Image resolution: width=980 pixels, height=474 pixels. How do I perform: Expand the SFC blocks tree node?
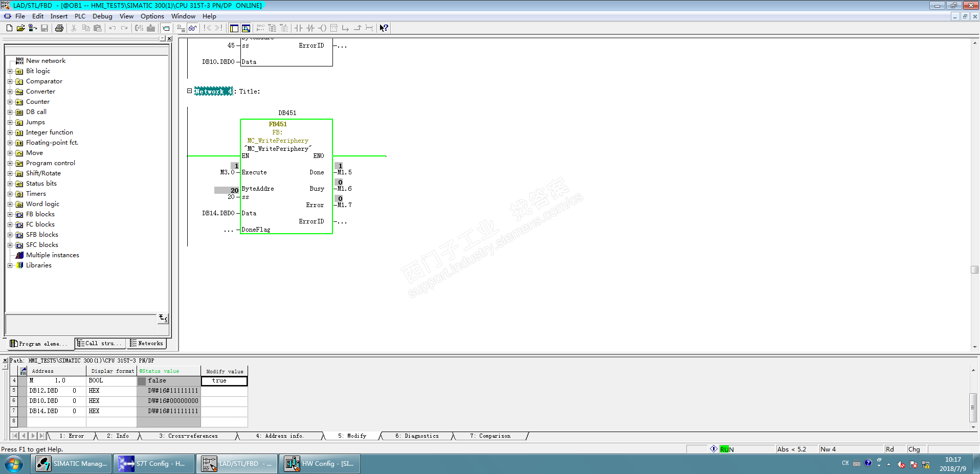tap(10, 245)
